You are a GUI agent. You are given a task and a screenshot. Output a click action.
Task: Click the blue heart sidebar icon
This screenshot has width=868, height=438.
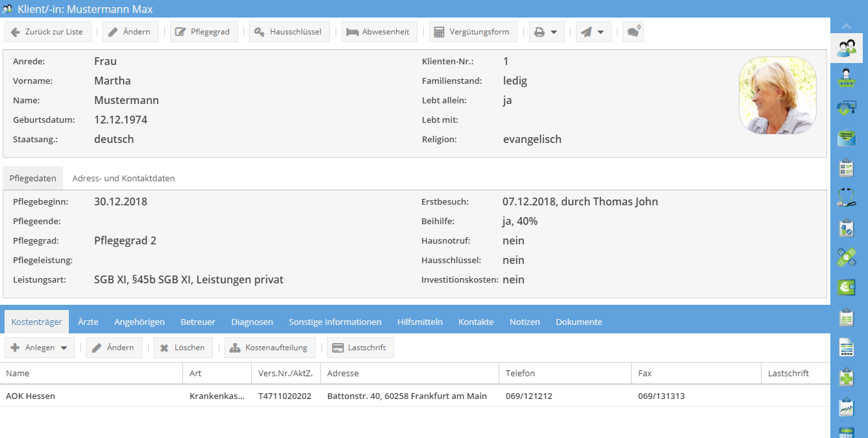tap(847, 108)
